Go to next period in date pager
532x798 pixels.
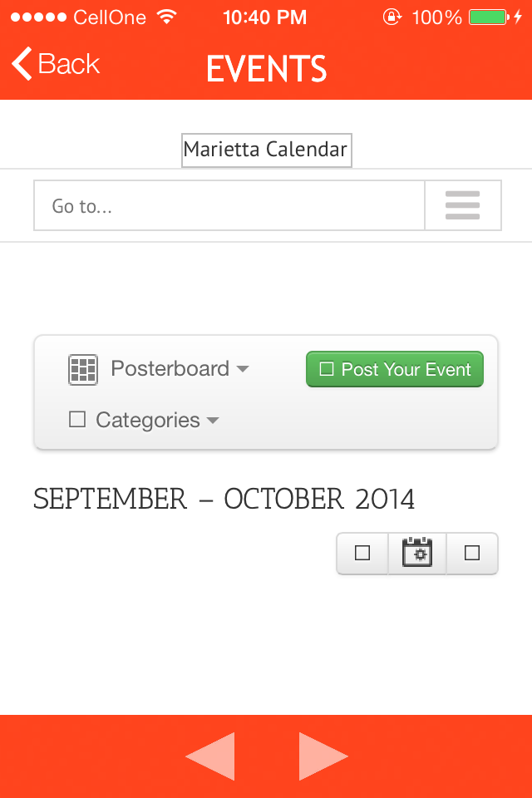coord(472,553)
